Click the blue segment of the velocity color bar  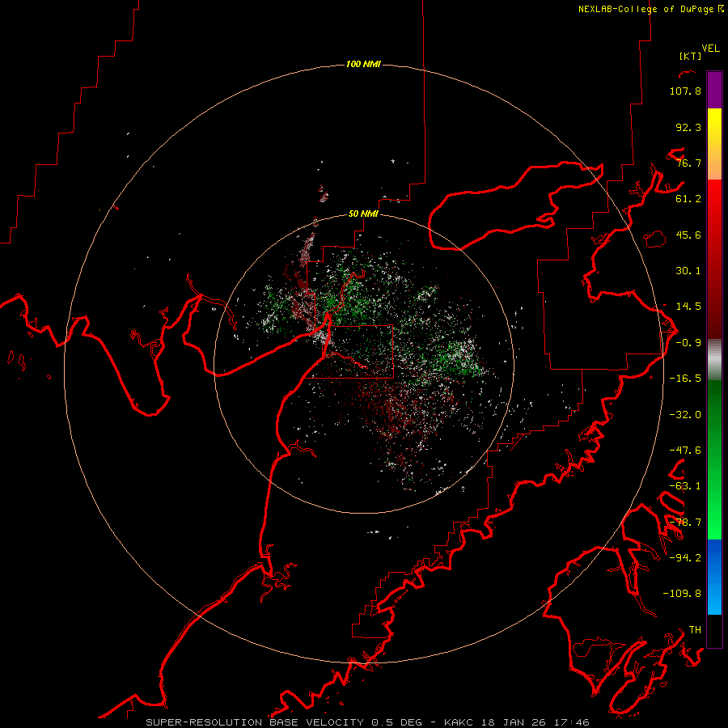[x=714, y=577]
